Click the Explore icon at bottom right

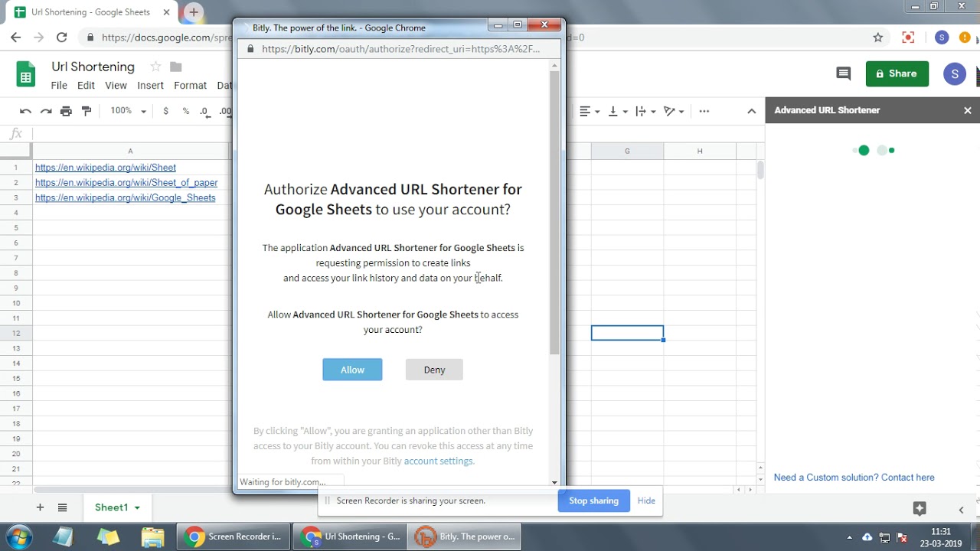(920, 508)
